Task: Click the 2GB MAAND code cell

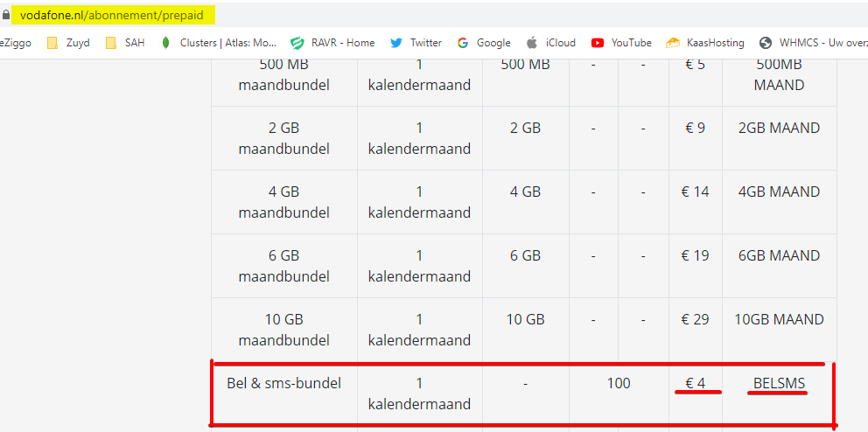Action: click(x=779, y=128)
